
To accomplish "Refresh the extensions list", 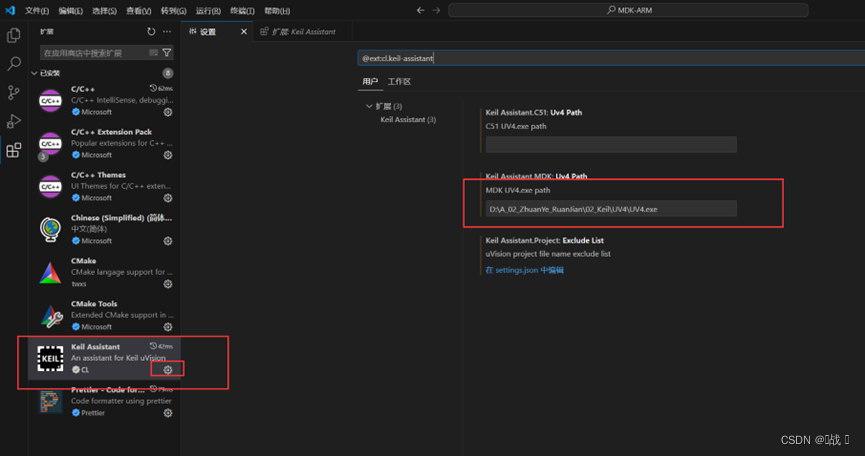I will pyautogui.click(x=151, y=31).
